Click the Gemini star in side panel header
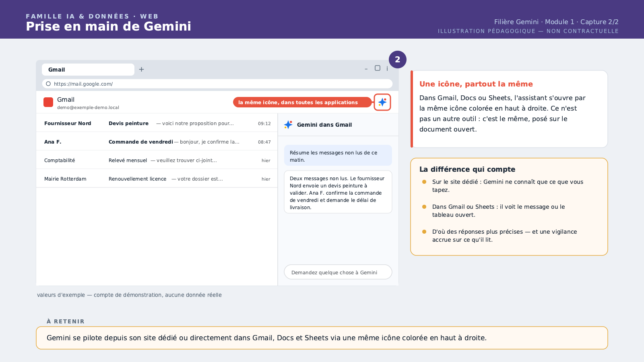This screenshot has width=644, height=362. pyautogui.click(x=288, y=125)
